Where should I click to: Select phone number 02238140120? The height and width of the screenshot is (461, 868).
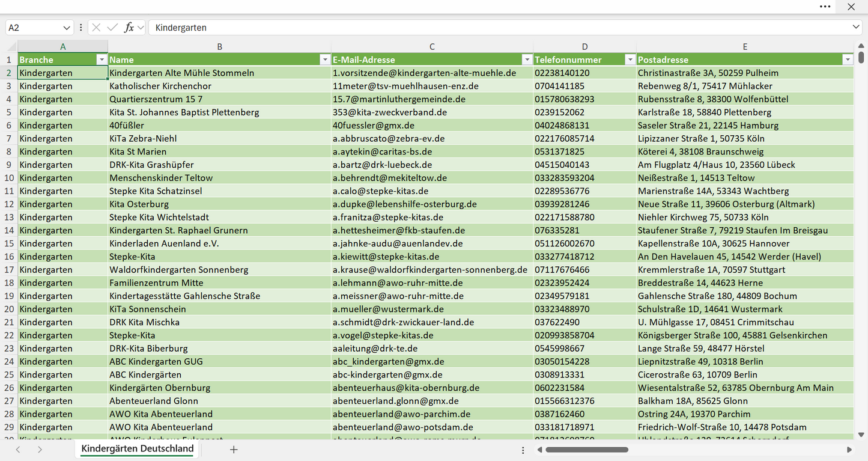pyautogui.click(x=584, y=73)
